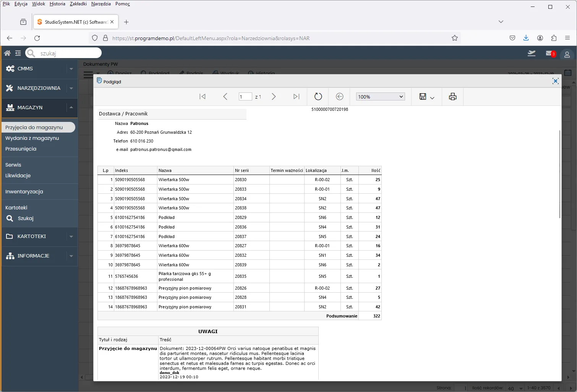Go to next page in preview

(x=274, y=97)
